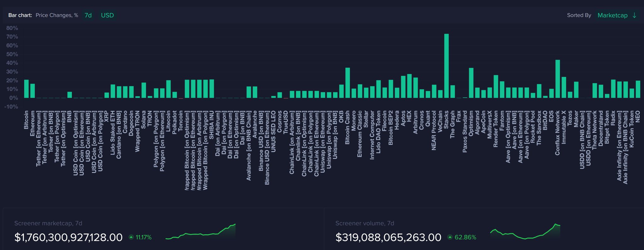Image resolution: width=644 pixels, height=250 pixels.
Task: Click the NEAR Protocol axis label
Action: click(x=434, y=130)
